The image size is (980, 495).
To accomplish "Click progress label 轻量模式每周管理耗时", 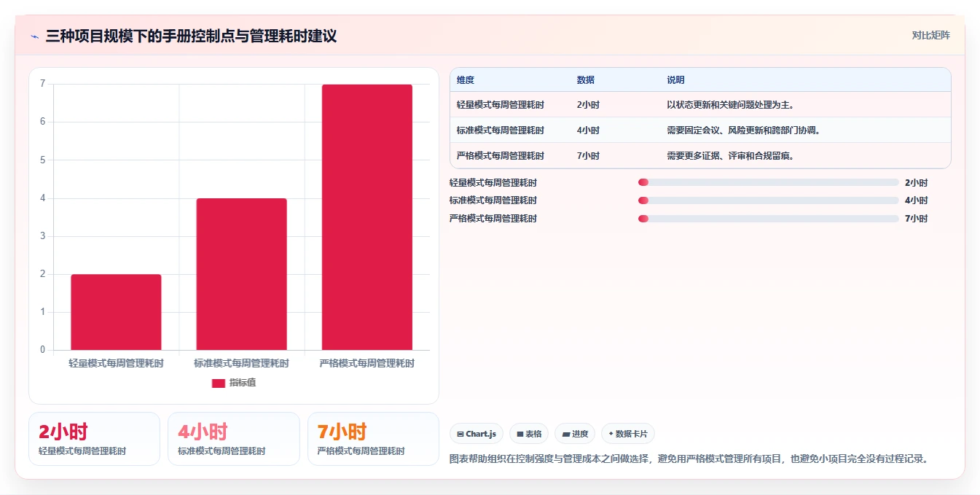I will 493,183.
